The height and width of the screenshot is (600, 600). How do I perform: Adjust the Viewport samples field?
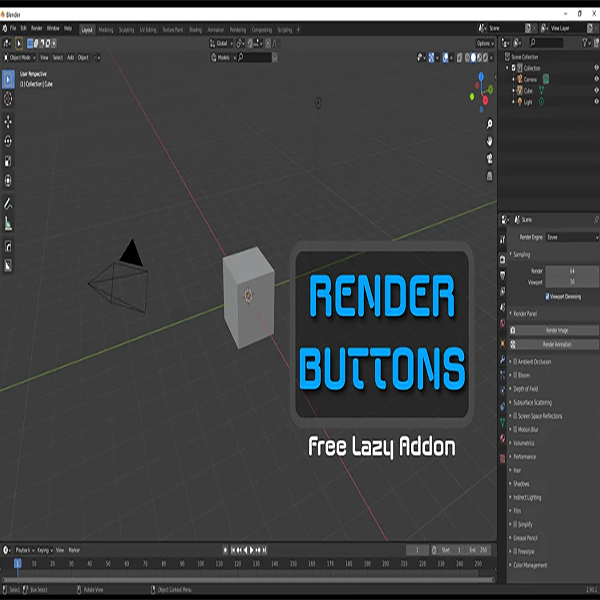coord(572,282)
